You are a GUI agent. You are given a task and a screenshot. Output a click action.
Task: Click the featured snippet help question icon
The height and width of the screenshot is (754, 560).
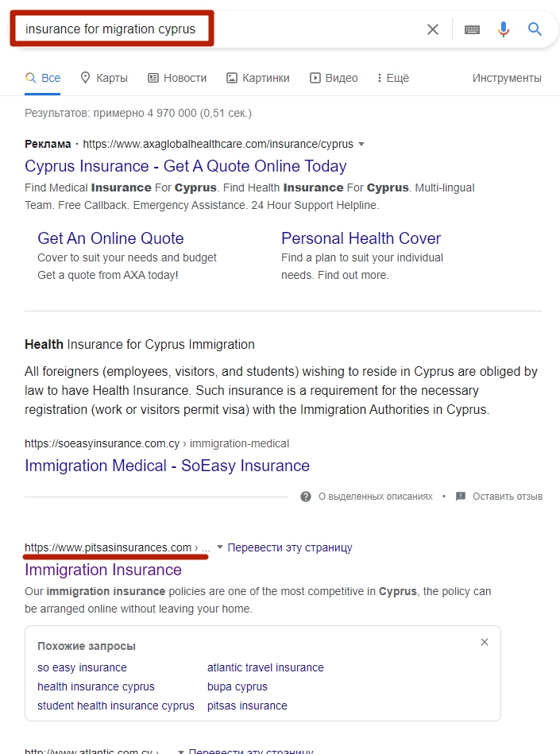point(306,497)
